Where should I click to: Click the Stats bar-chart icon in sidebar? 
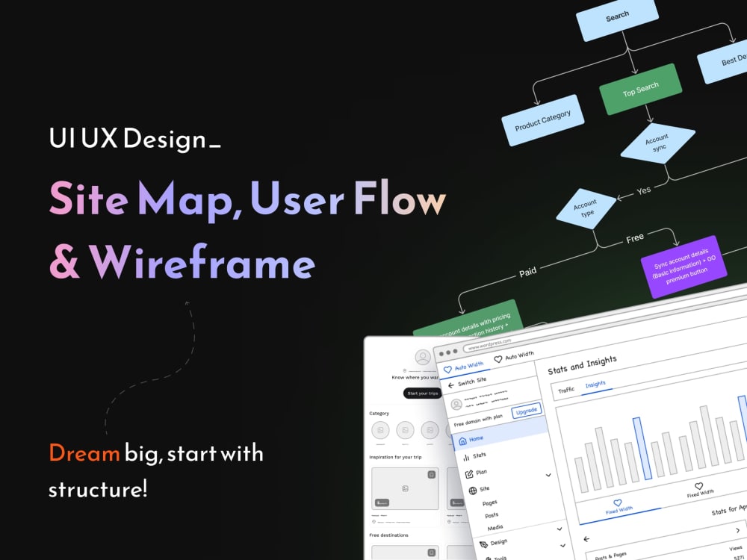(466, 458)
